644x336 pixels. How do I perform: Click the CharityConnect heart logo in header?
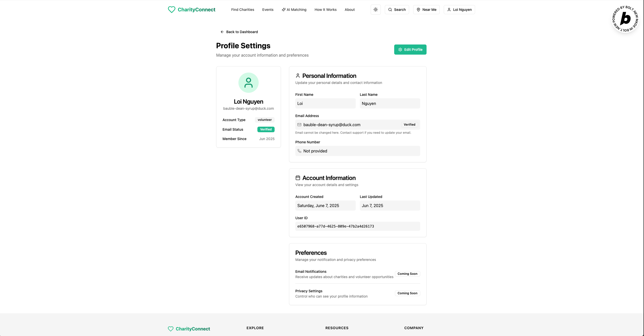pyautogui.click(x=172, y=10)
